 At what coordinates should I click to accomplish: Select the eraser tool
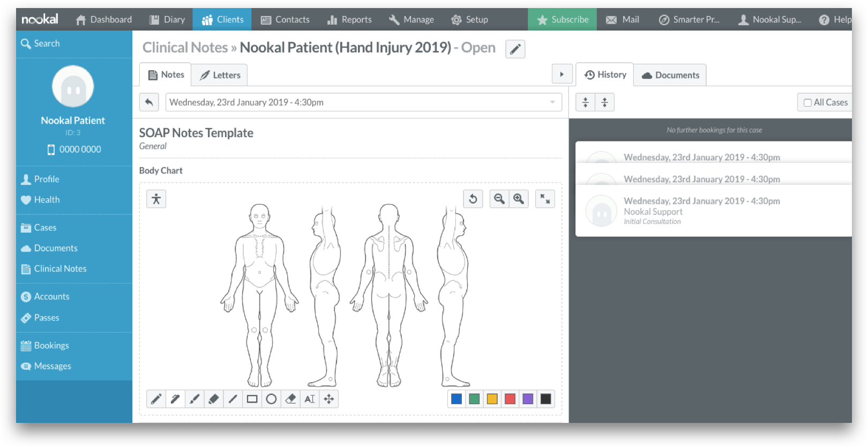(291, 399)
